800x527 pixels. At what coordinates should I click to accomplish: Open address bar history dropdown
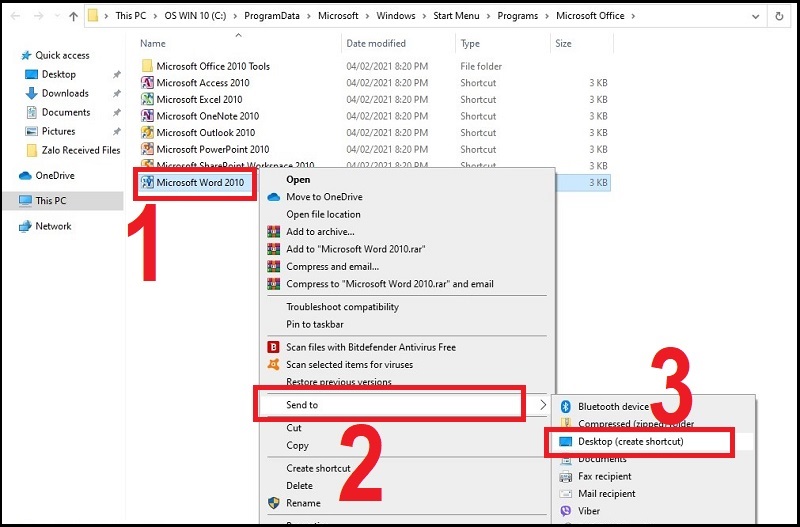756,16
